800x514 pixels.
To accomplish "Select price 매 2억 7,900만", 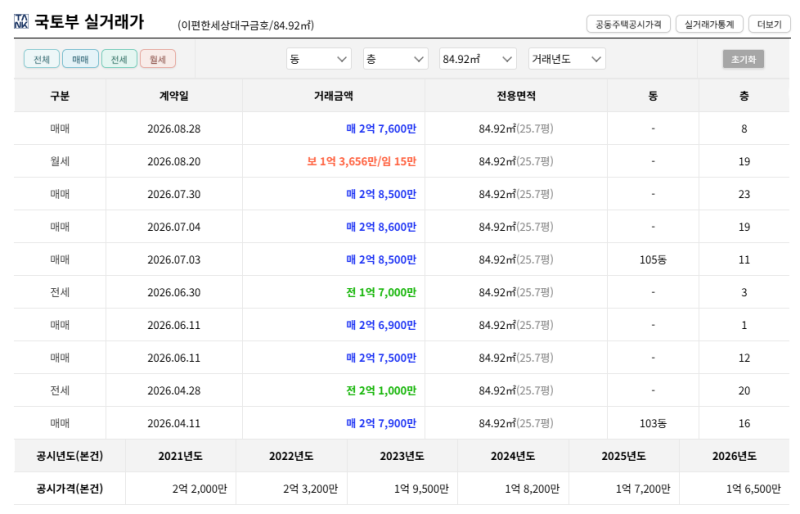I will coord(381,423).
